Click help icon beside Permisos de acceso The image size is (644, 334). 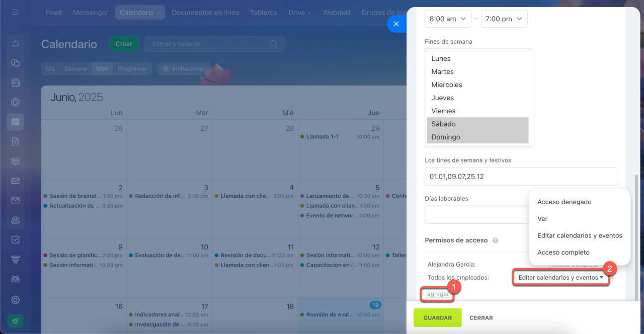coord(495,240)
